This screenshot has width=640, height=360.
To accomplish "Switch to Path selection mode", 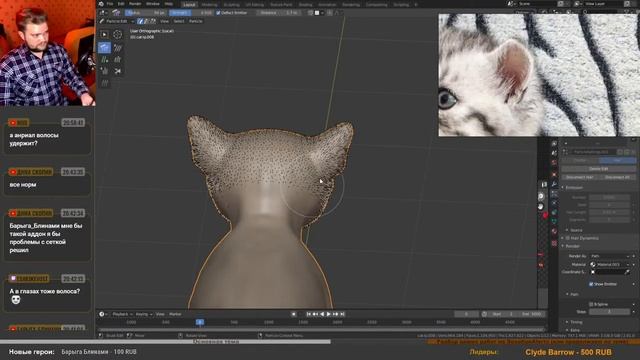I will point(140,21).
